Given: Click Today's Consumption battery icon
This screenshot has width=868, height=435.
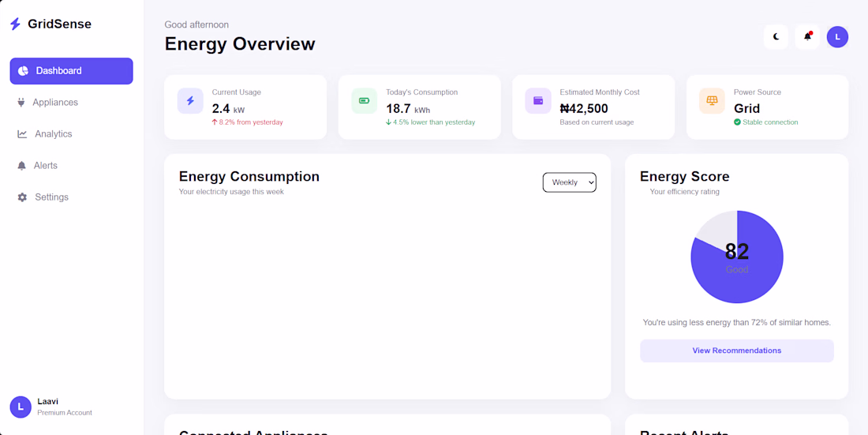Looking at the screenshot, I should 365,101.
